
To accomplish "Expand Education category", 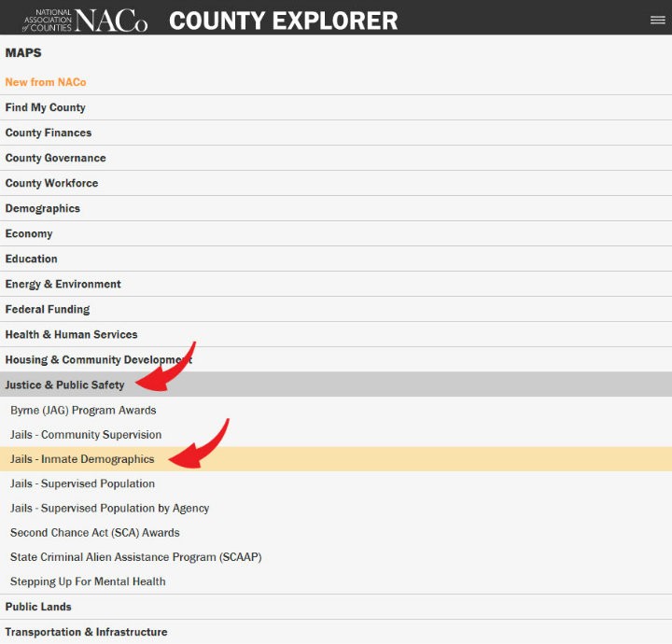I will 336,259.
